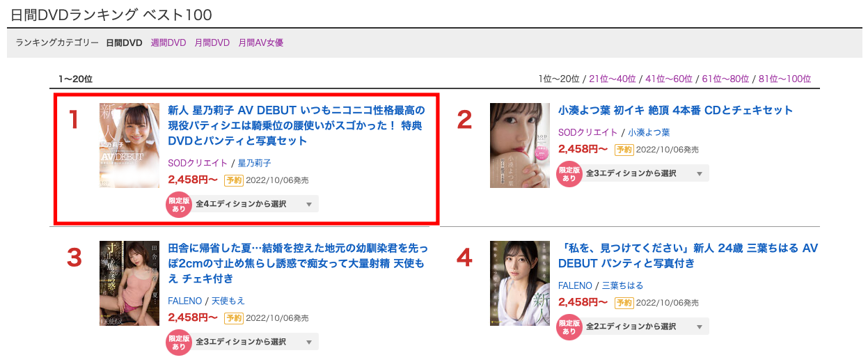The height and width of the screenshot is (362, 868).
Task: Click the 予約 badge on rank 4 item
Action: (624, 303)
